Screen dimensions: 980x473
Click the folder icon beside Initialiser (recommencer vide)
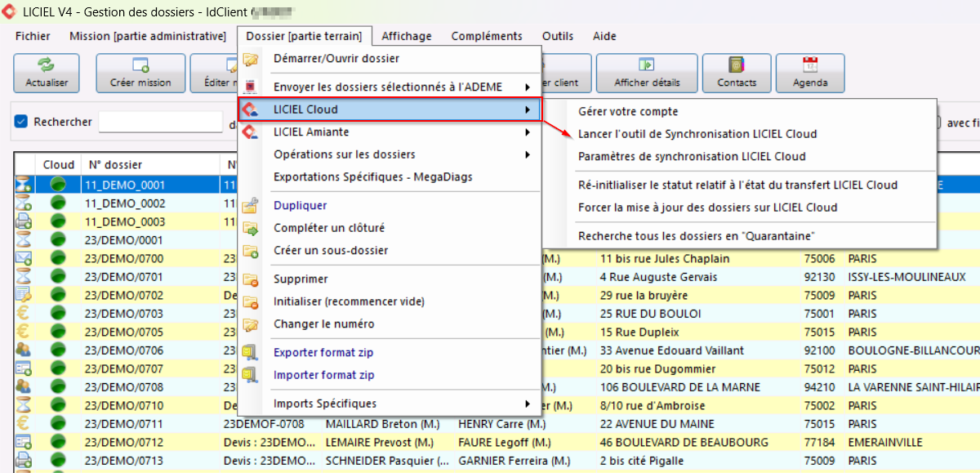(x=251, y=301)
